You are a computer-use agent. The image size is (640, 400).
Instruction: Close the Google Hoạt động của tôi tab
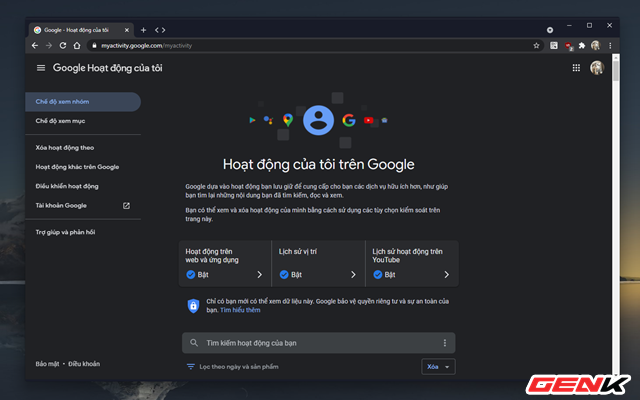pos(127,30)
